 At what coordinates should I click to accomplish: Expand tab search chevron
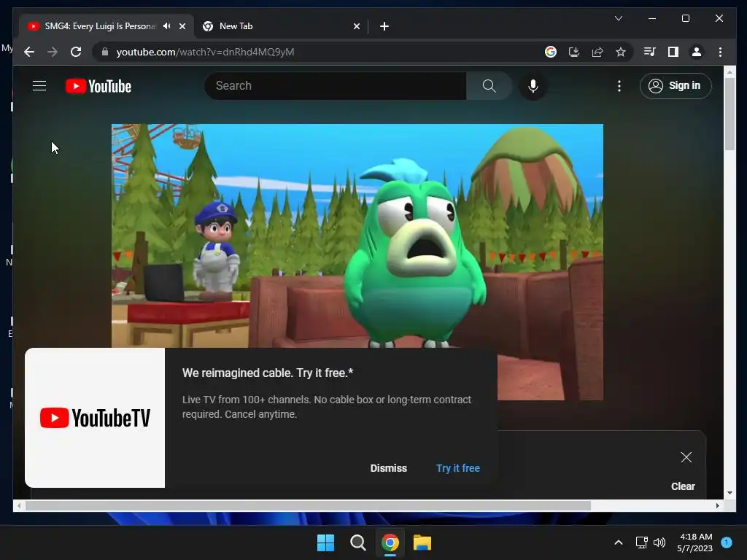click(x=619, y=18)
